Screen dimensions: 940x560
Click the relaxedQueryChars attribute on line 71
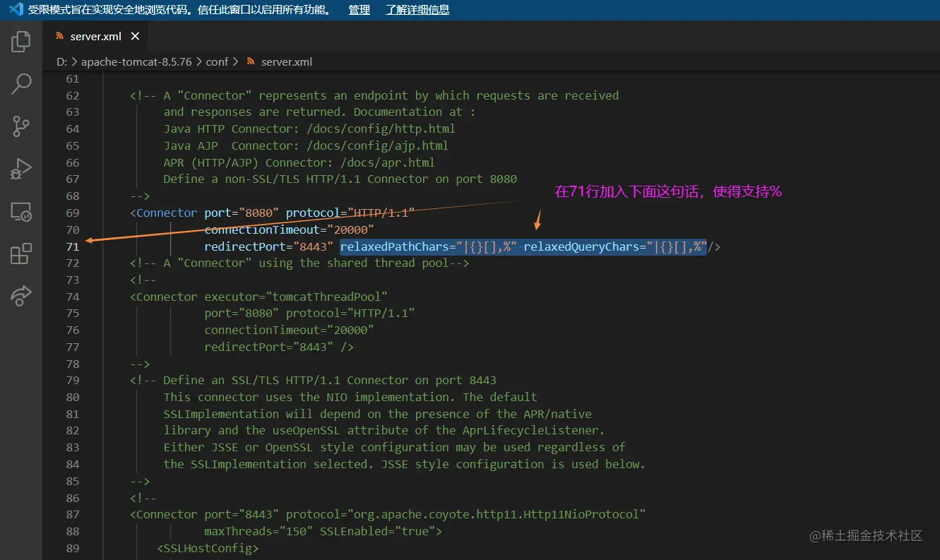point(615,246)
